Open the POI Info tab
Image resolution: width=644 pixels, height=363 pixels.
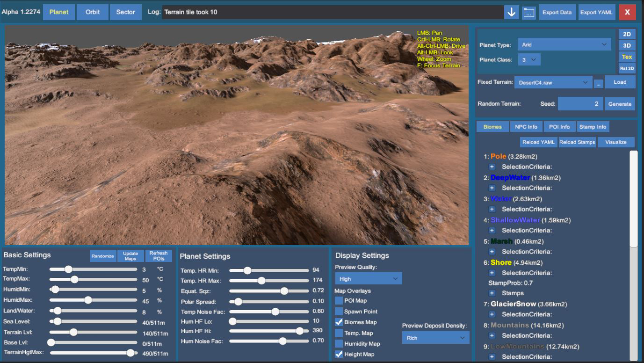point(559,127)
